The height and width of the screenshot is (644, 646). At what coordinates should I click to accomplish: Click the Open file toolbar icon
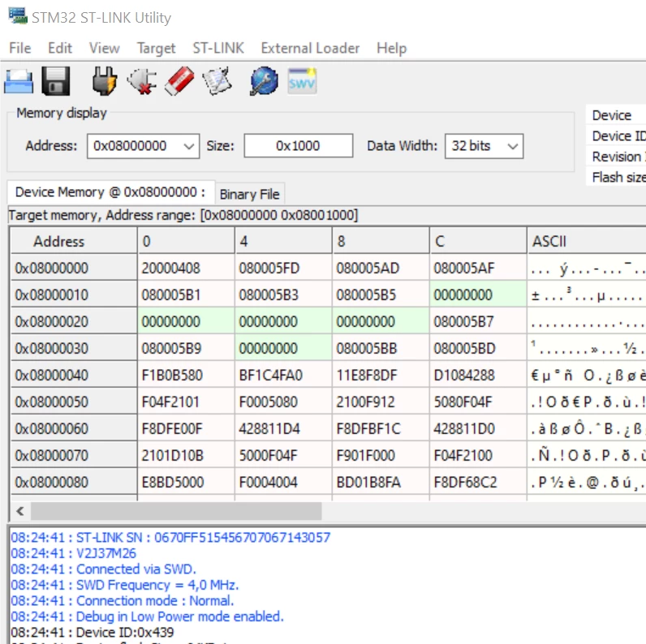(19, 81)
